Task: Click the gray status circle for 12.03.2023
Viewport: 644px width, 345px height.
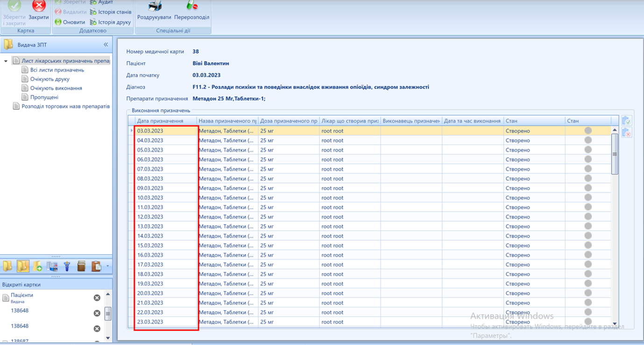Action: [x=588, y=217]
